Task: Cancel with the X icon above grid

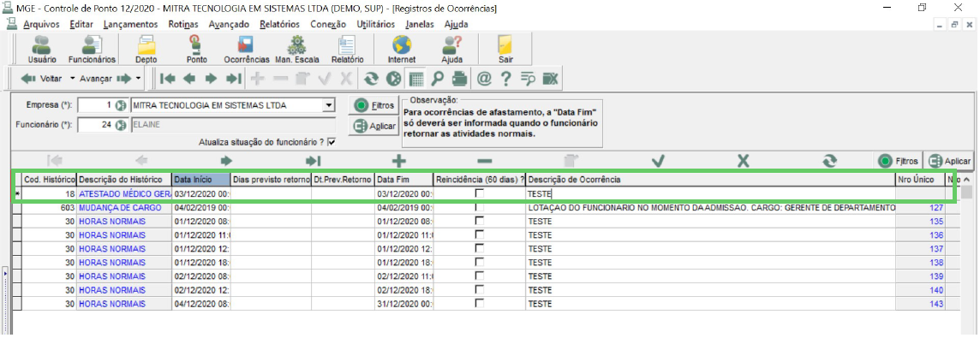Action: (x=743, y=160)
